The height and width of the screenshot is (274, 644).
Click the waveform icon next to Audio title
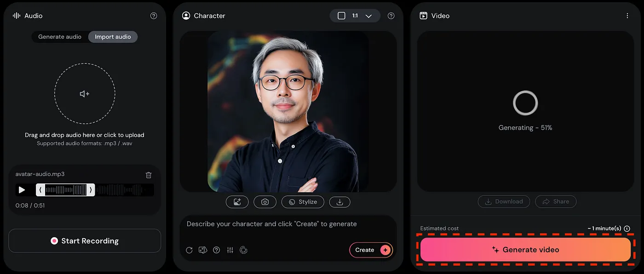coord(17,16)
